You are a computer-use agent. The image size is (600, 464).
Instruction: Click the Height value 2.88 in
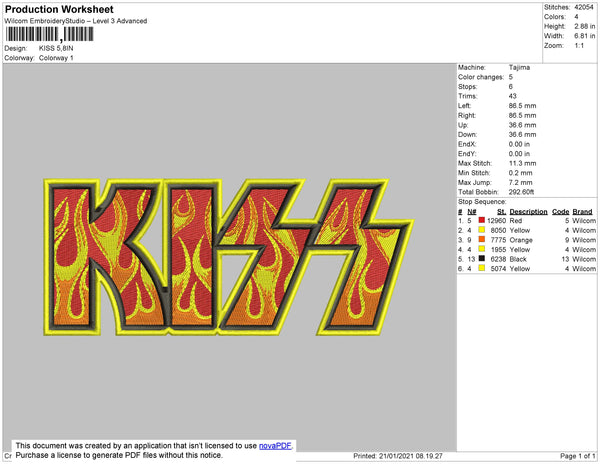point(584,26)
